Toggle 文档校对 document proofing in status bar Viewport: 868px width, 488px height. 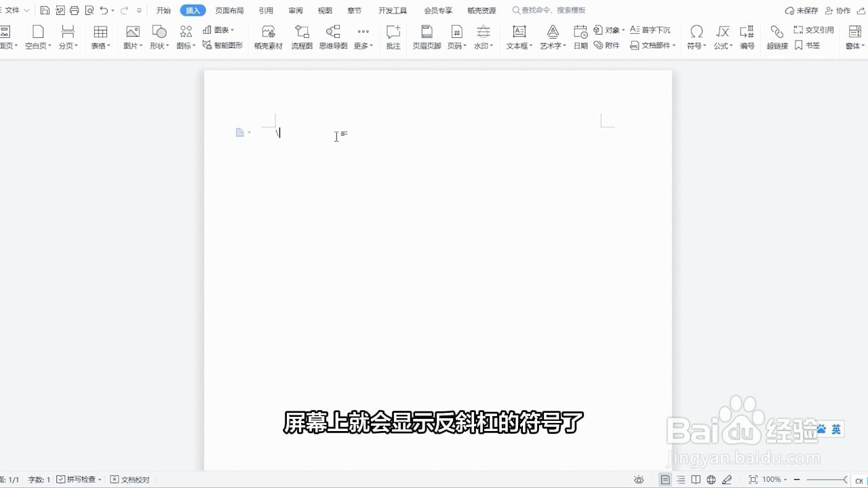click(x=128, y=479)
